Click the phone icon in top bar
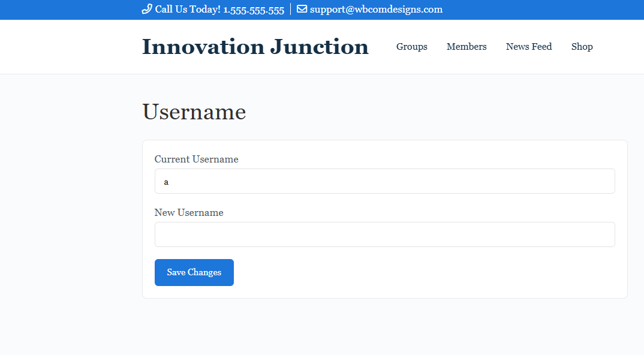The width and height of the screenshot is (644, 355). (x=147, y=9)
